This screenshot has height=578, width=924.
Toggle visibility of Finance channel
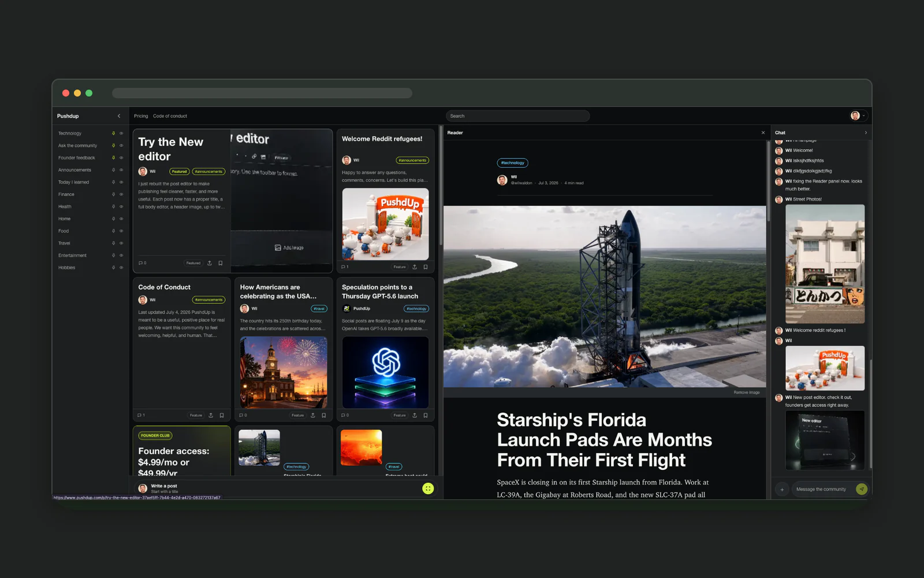tap(121, 194)
